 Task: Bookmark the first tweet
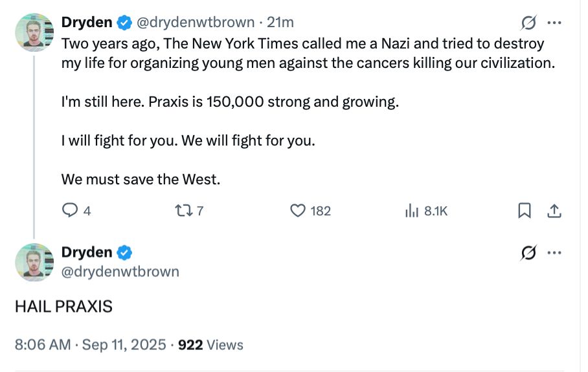(x=525, y=210)
